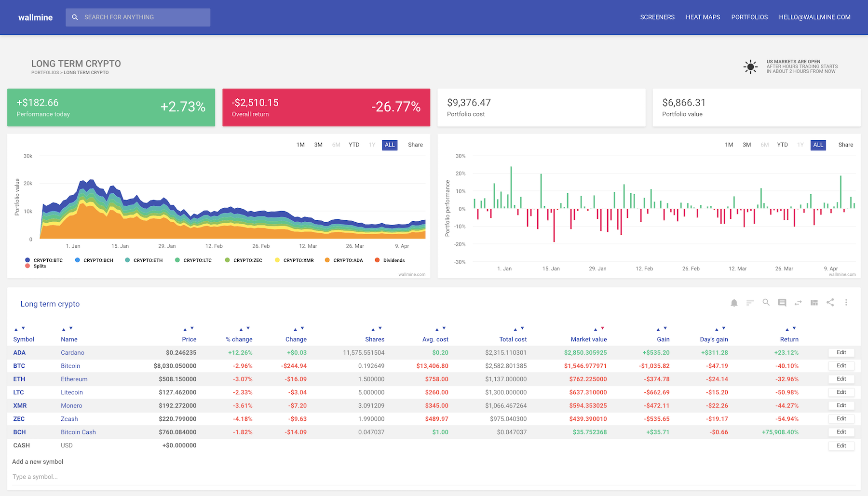Sort Return column descending arrow
This screenshot has width=868, height=496.
pyautogui.click(x=794, y=328)
